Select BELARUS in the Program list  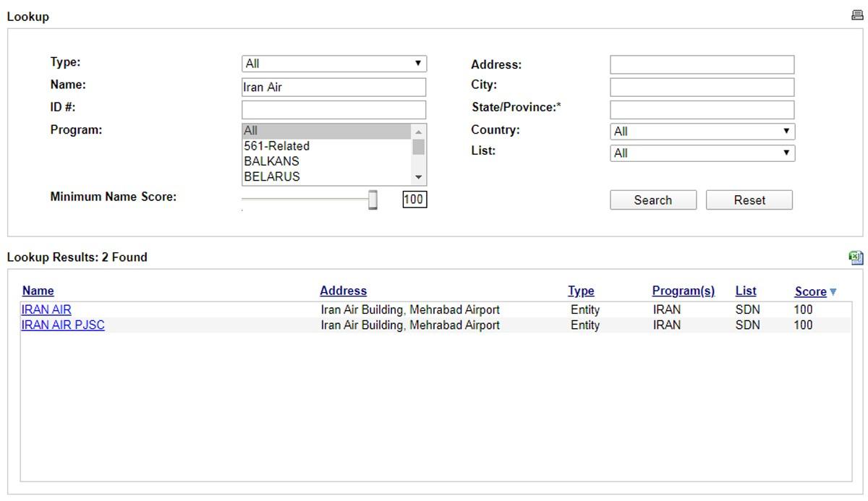(x=326, y=176)
